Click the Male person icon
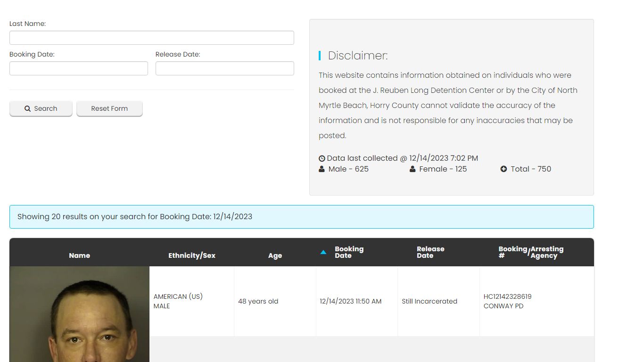This screenshot has width=644, height=362. (322, 169)
